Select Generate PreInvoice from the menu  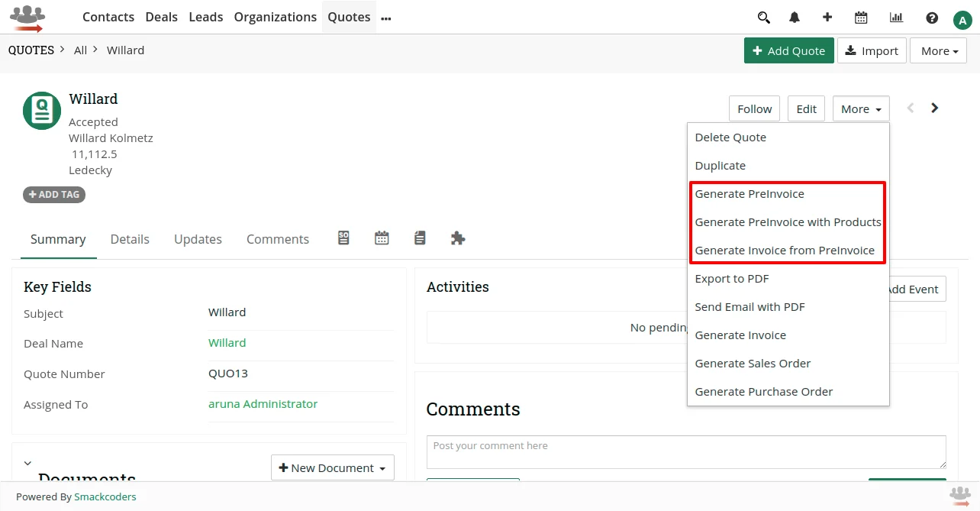(x=750, y=193)
